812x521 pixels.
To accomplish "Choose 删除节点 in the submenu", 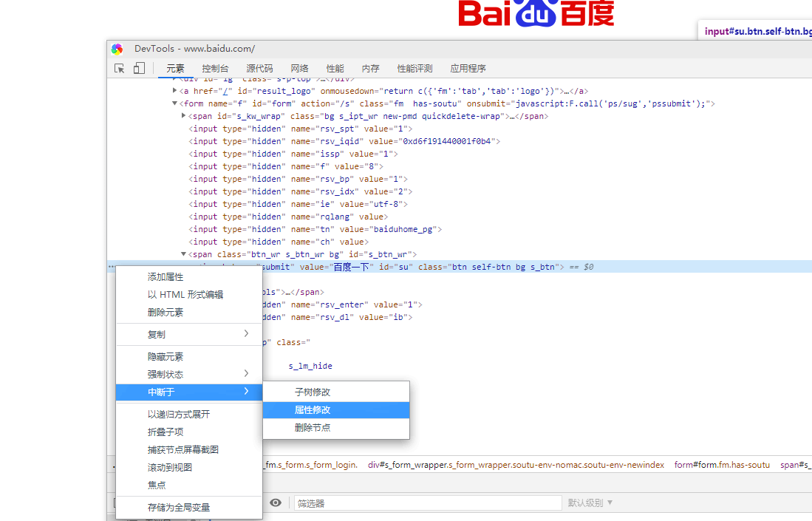I will [x=336, y=427].
